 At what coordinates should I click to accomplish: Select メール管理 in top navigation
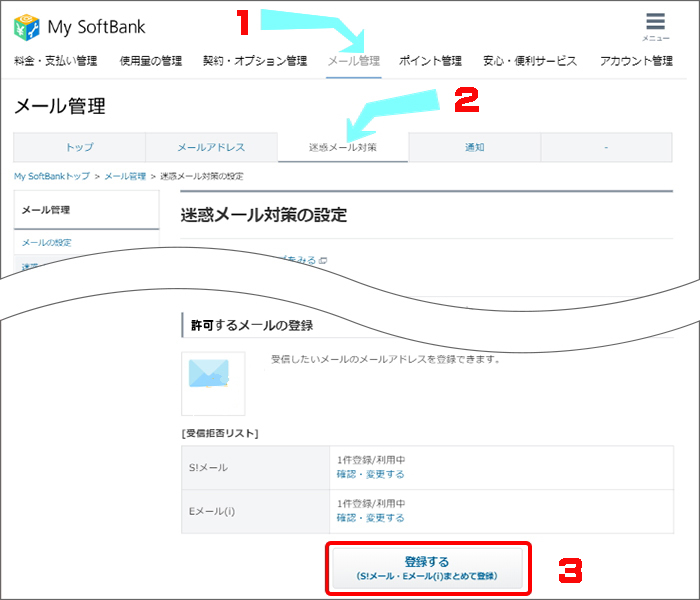click(354, 61)
